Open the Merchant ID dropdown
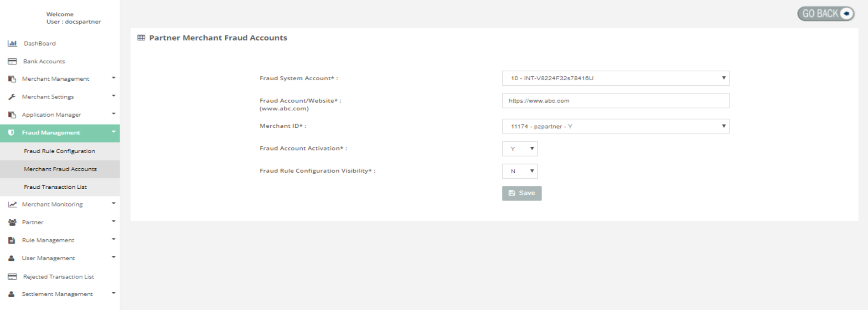Viewport: 868px width, 310px height. pyautogui.click(x=615, y=126)
